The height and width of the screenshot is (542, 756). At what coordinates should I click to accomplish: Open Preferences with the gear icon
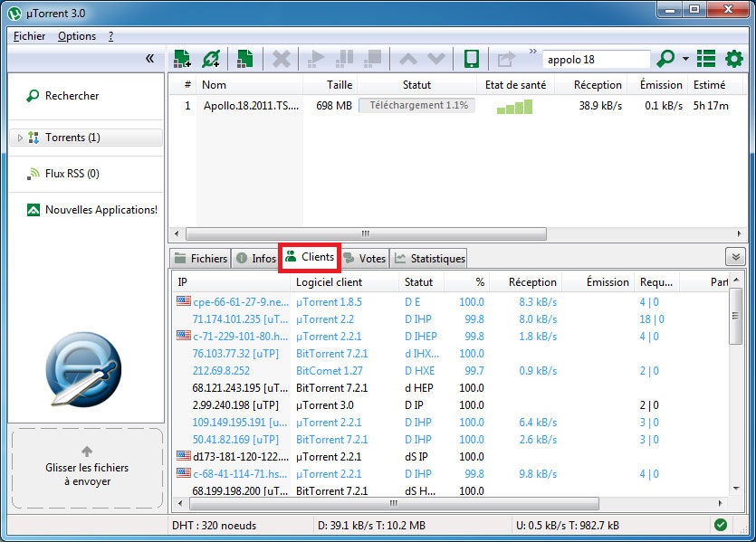tap(734, 59)
